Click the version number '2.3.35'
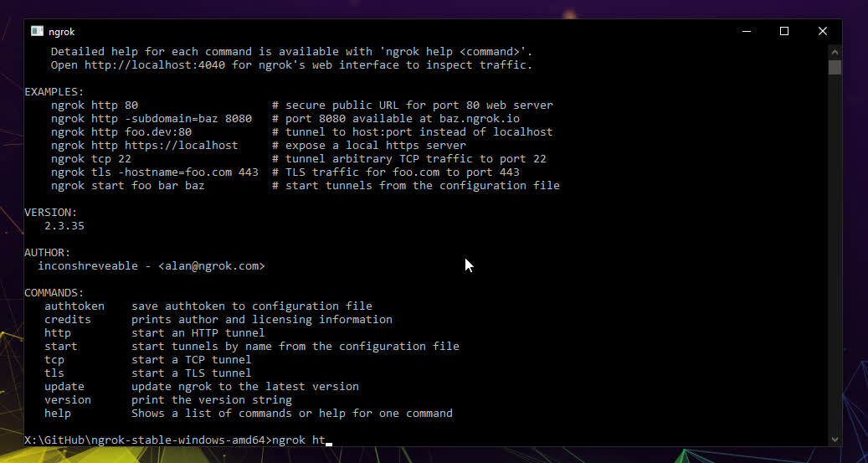 pyautogui.click(x=64, y=226)
